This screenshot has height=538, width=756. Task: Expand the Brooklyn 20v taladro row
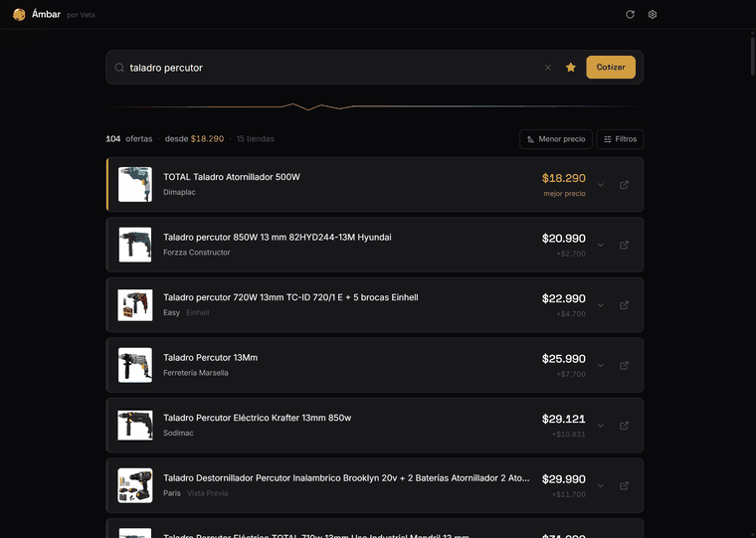[601, 486]
